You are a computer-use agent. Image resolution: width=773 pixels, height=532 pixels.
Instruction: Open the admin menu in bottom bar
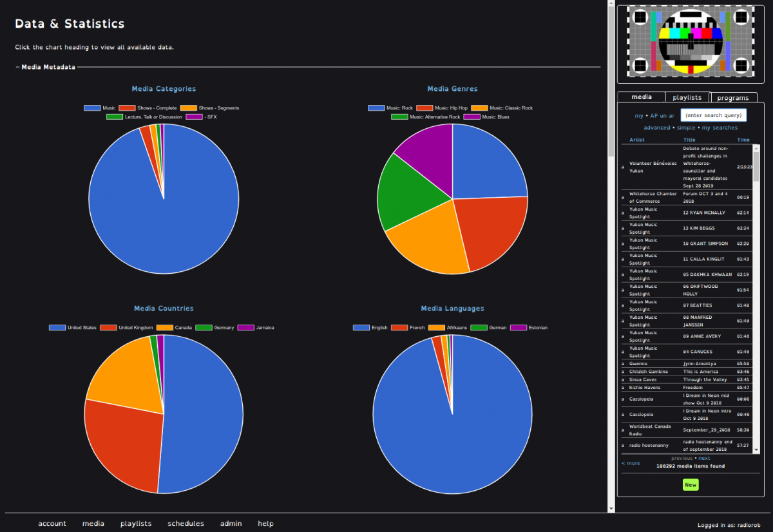click(231, 524)
